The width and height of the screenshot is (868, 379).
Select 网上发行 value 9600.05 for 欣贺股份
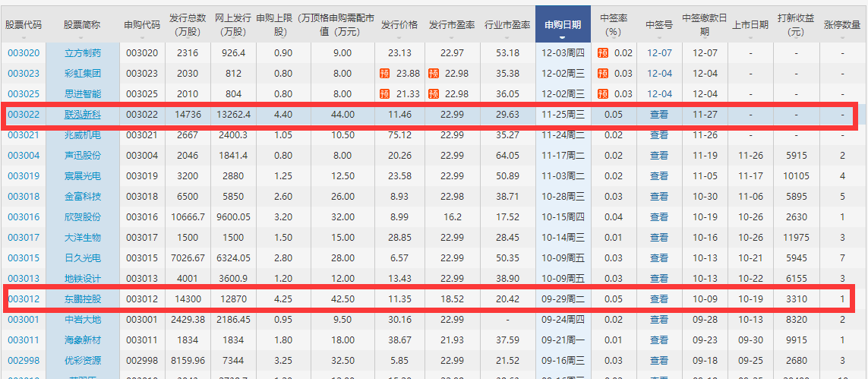(232, 217)
